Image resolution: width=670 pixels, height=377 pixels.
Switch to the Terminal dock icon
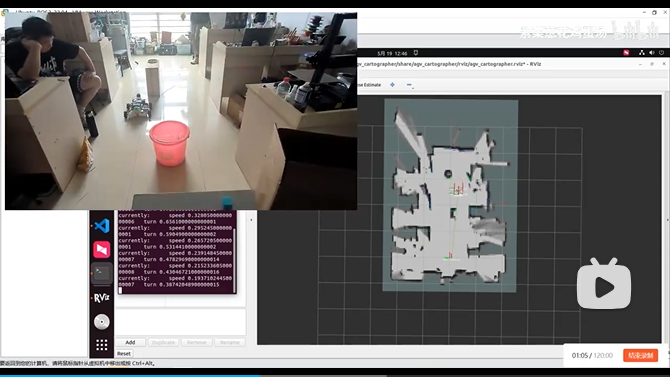point(102,273)
